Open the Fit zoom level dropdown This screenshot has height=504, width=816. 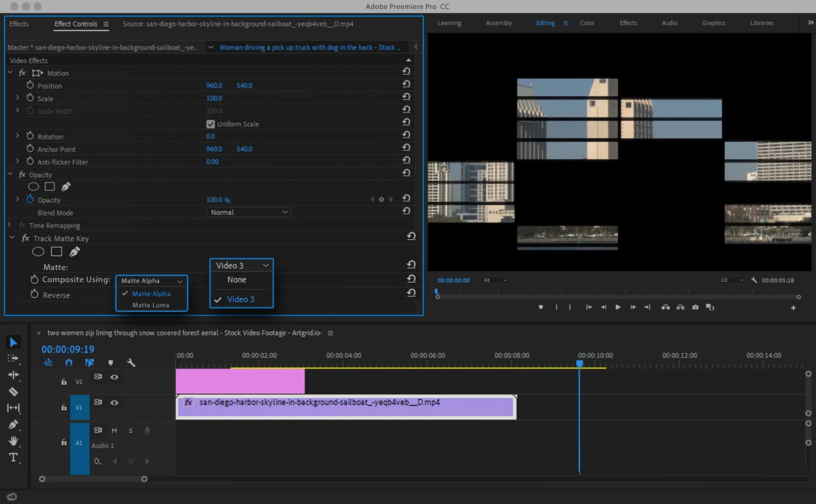(495, 280)
